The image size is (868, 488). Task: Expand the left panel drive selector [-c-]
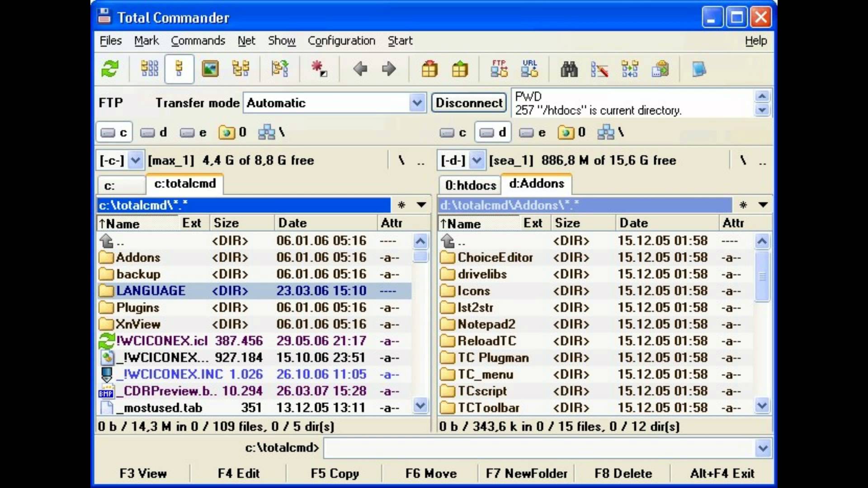click(x=135, y=160)
